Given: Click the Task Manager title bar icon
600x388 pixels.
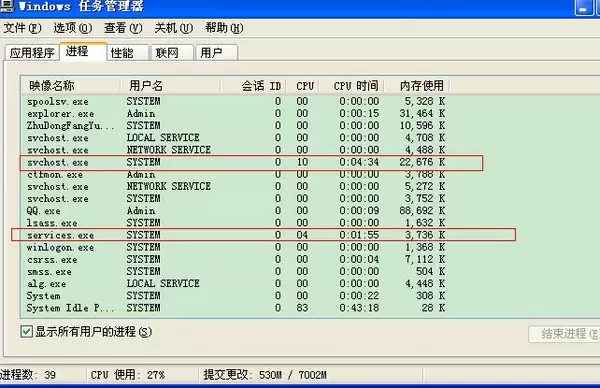Looking at the screenshot, I should (6, 5).
